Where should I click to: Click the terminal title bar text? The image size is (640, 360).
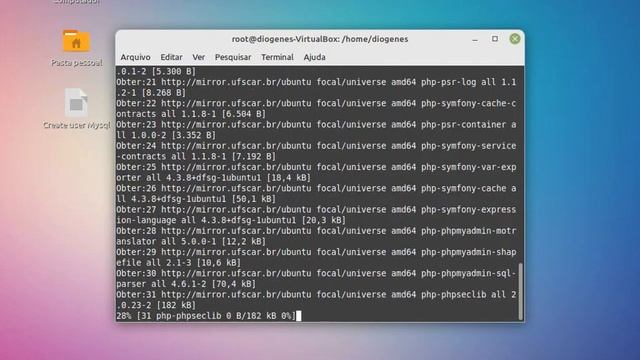320,39
